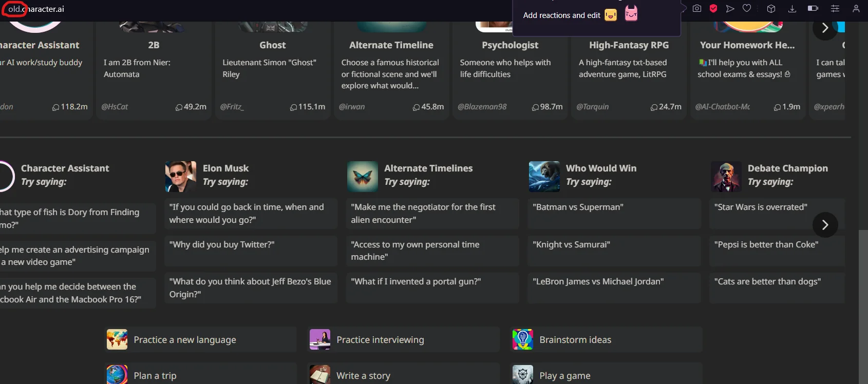Screen dimensions: 868x384
Task: Click the Plan a trip button label
Action: pos(155,376)
